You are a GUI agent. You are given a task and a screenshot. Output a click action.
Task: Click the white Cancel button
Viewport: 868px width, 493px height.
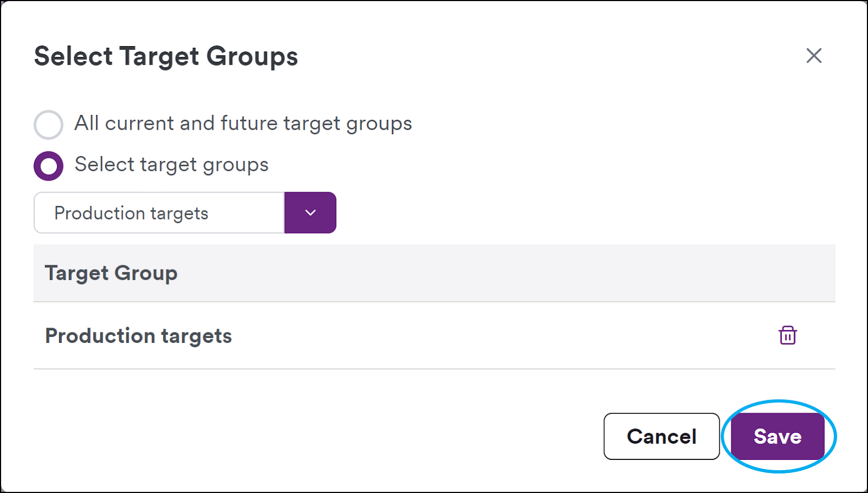coord(661,436)
